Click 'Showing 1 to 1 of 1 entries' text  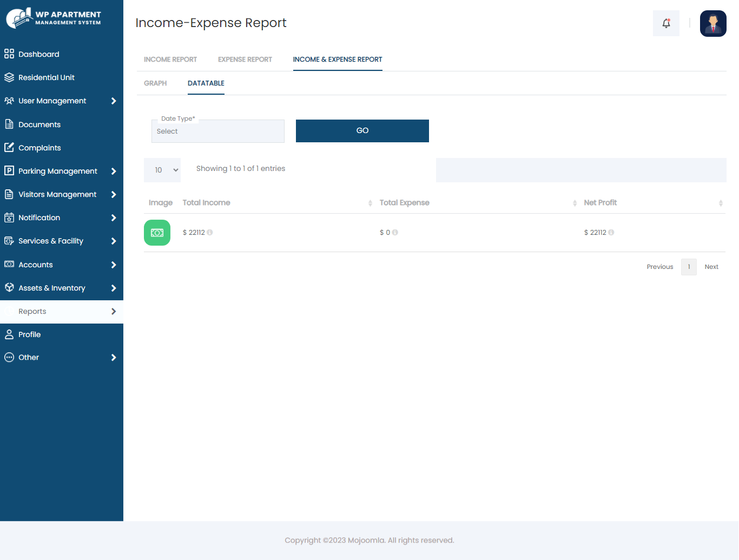[x=241, y=169]
